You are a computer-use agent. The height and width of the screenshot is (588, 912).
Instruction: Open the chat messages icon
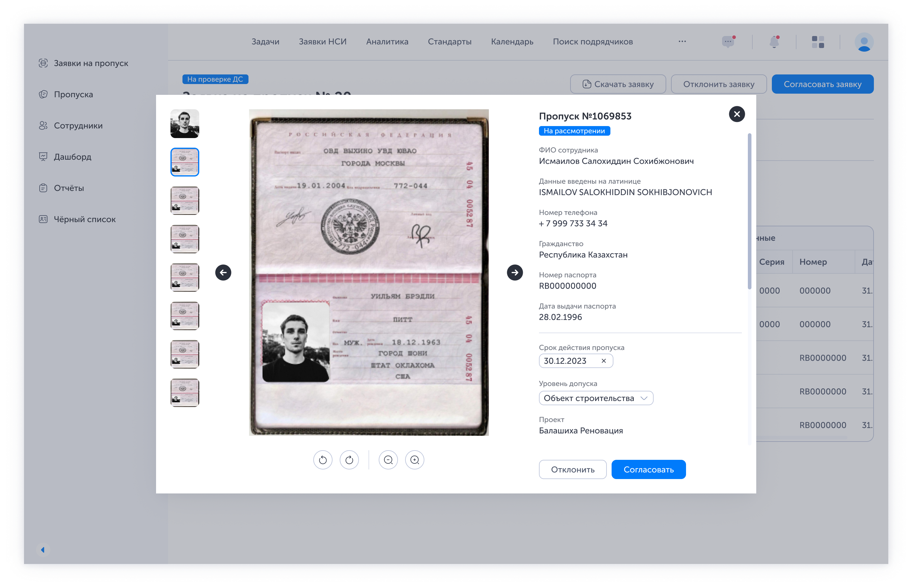tap(728, 42)
